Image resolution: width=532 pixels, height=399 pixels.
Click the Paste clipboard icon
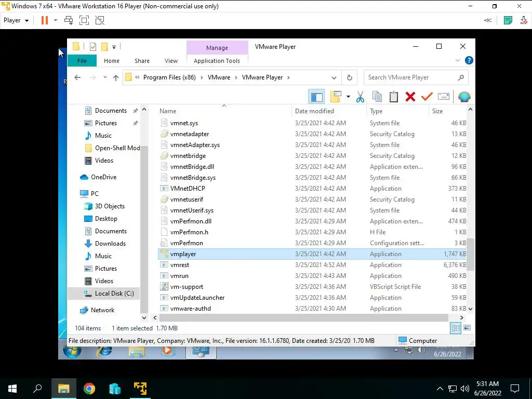394,97
